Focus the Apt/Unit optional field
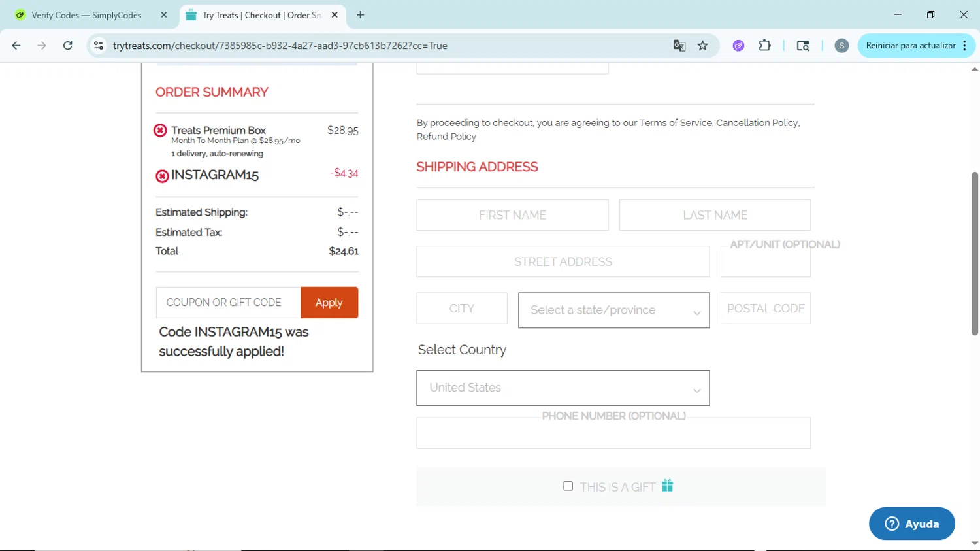 coord(766,261)
